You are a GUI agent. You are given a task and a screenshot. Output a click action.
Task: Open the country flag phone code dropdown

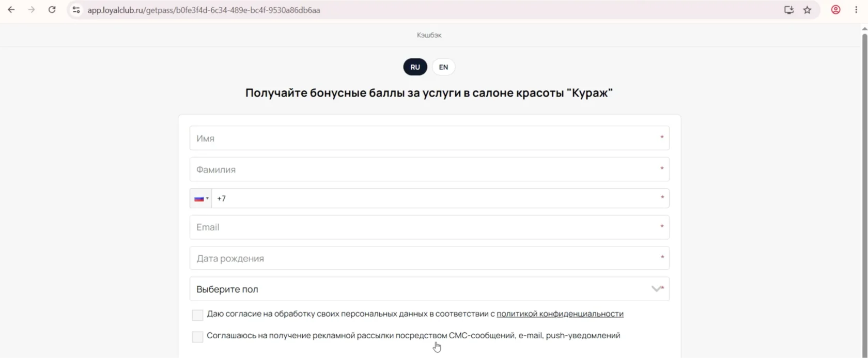(201, 198)
